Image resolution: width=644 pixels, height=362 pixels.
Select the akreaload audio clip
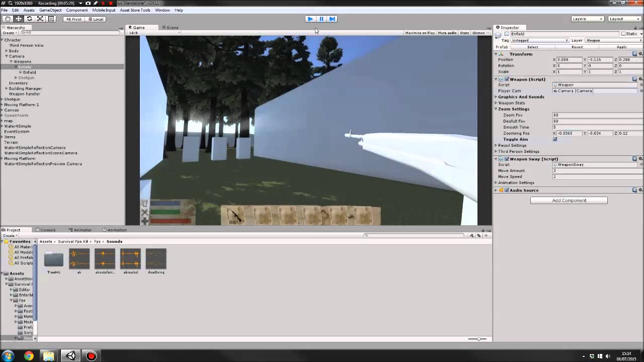pyautogui.click(x=130, y=259)
